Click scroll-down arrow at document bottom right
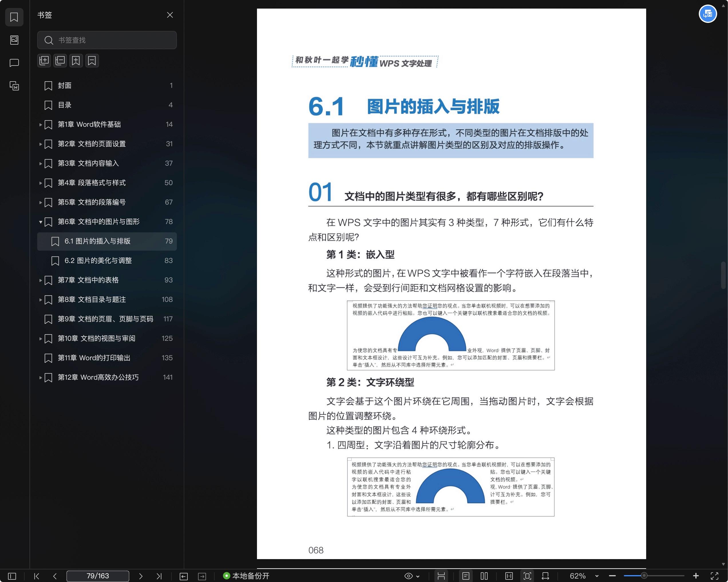 pos(723,564)
